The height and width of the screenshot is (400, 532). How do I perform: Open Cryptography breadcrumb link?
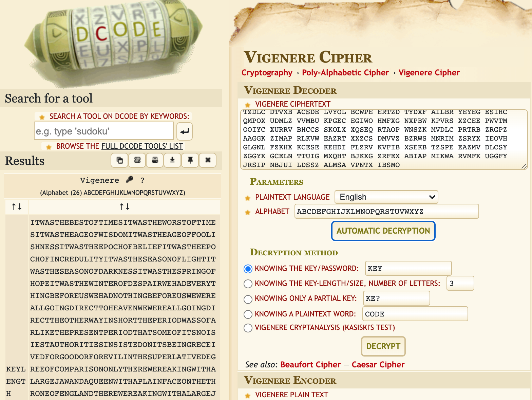[x=267, y=73]
